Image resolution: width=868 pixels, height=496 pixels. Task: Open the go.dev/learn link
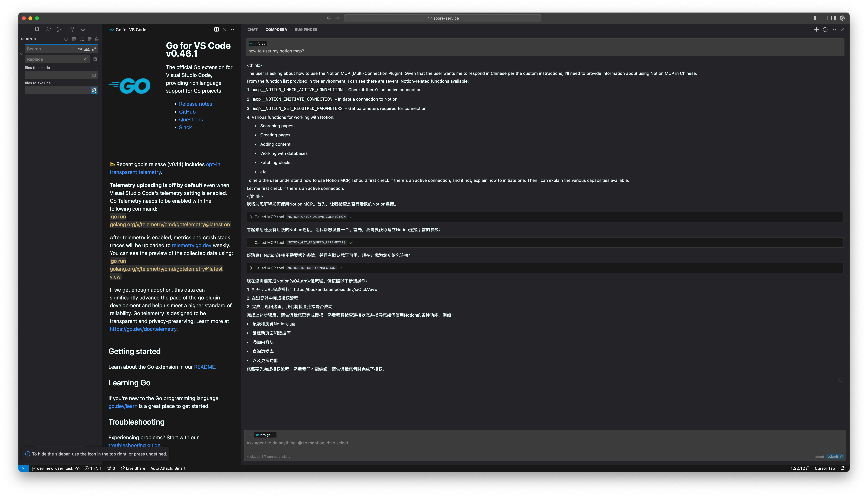coord(123,406)
